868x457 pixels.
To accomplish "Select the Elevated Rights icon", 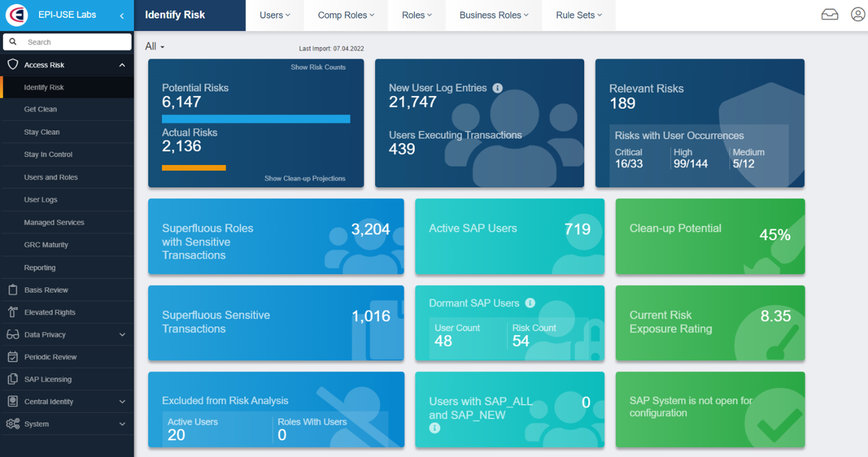I will [x=13, y=312].
